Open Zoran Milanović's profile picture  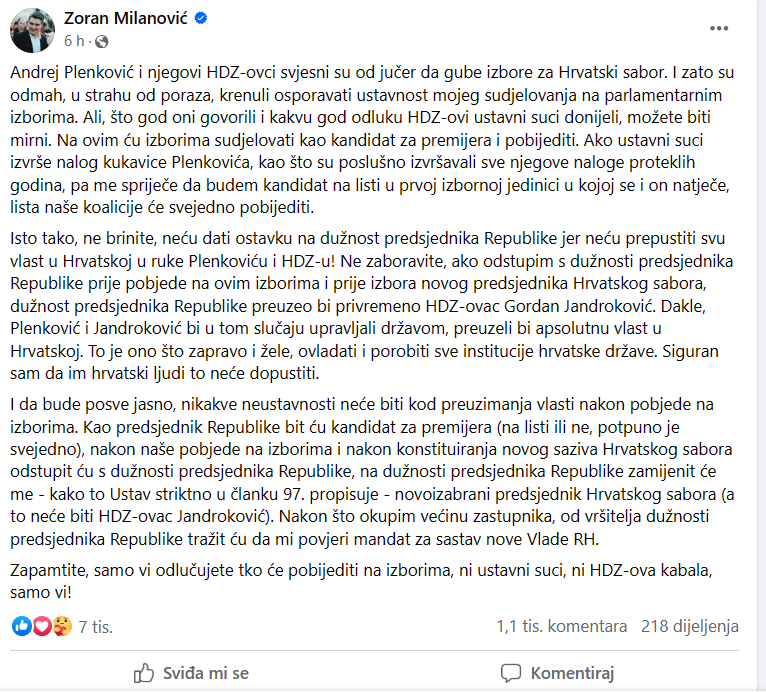point(32,28)
